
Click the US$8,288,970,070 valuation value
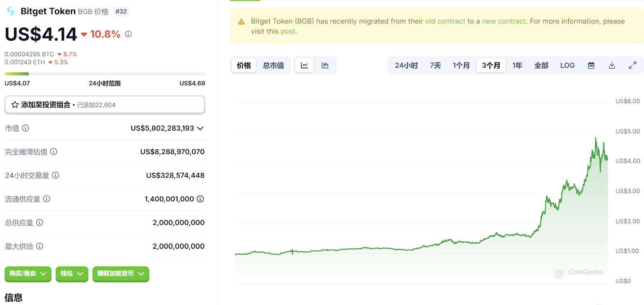[172, 152]
